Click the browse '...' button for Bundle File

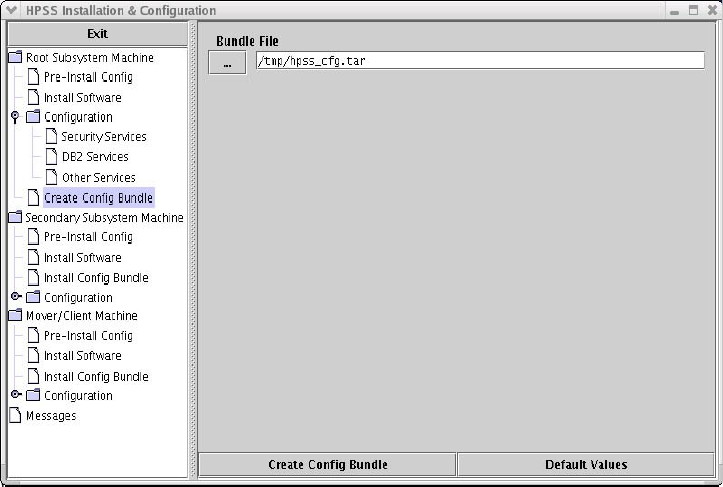tap(227, 63)
